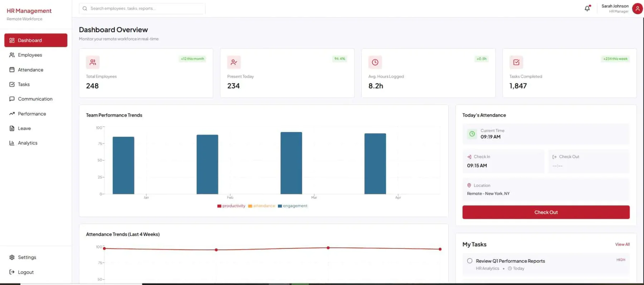
Task: Click the Present Today value "234"
Action: [234, 86]
